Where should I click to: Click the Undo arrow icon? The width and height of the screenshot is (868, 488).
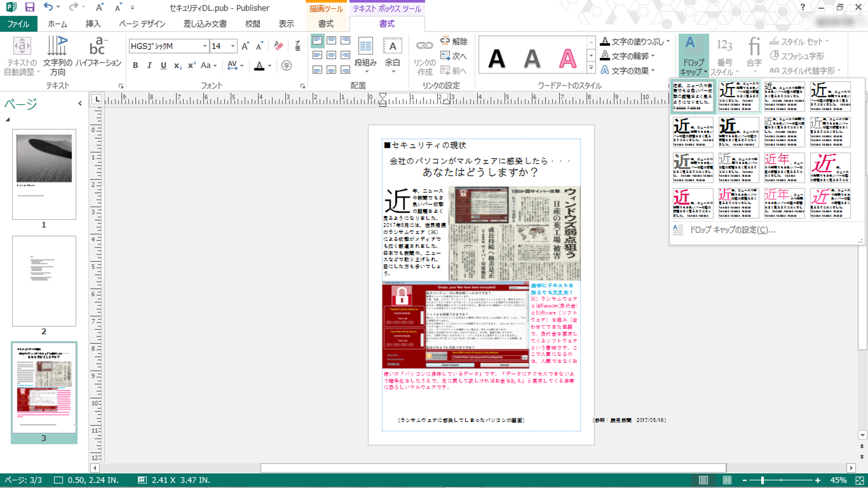pyautogui.click(x=48, y=7)
